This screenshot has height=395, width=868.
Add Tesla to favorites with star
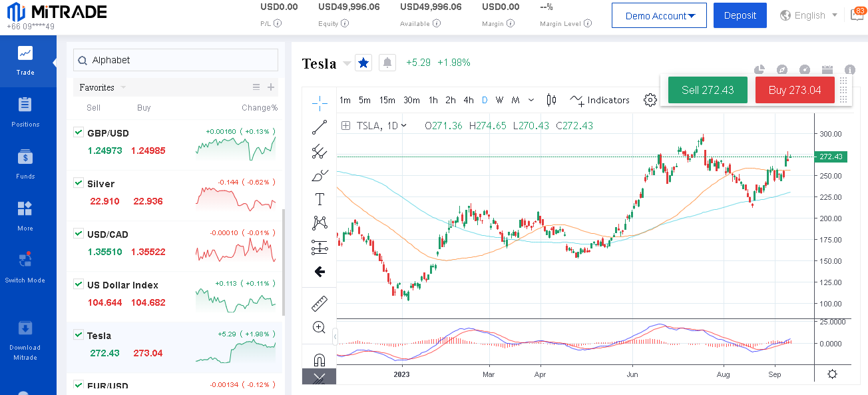tap(363, 63)
